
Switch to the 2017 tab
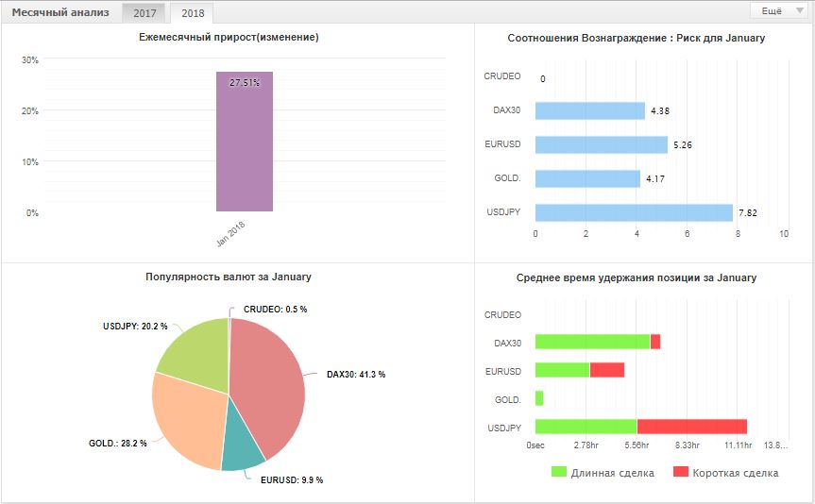pyautogui.click(x=144, y=13)
